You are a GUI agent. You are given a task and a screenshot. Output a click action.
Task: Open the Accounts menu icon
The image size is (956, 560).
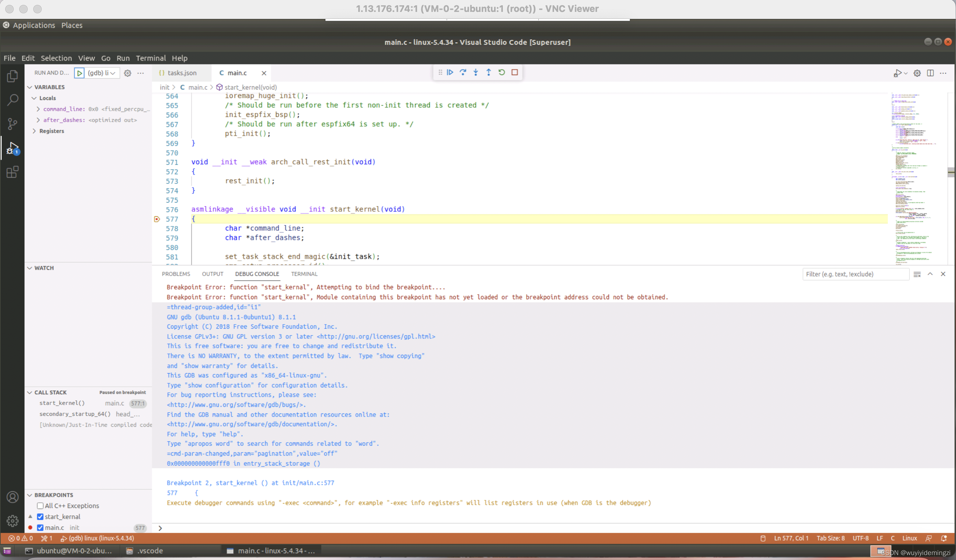pyautogui.click(x=12, y=497)
